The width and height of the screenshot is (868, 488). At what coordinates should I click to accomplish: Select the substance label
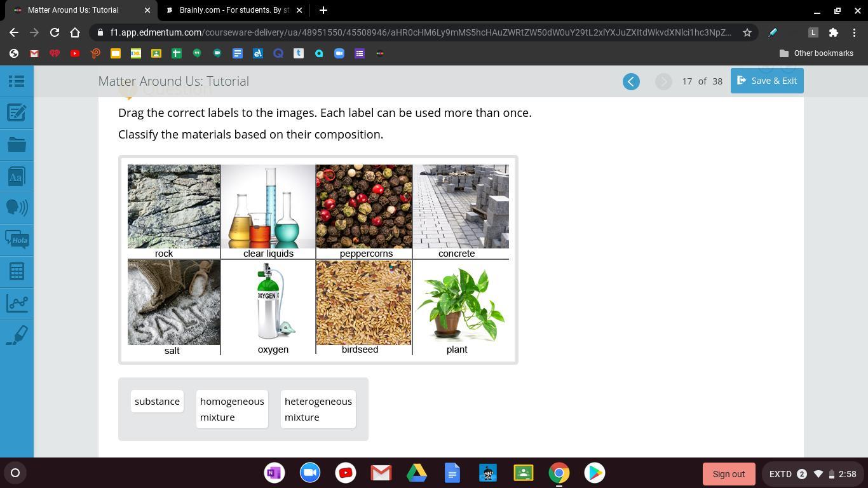coord(157,401)
